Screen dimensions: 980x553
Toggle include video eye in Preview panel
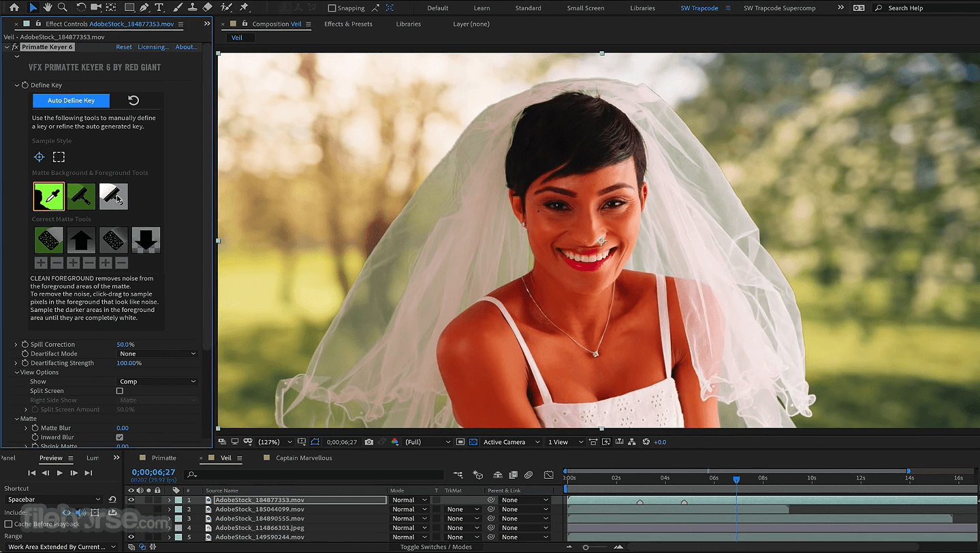[x=67, y=512]
